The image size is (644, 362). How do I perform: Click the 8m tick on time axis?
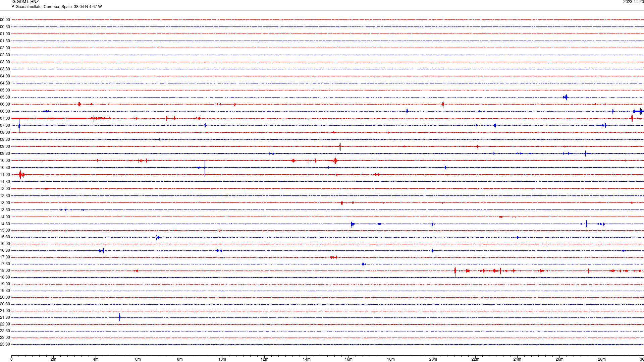click(180, 359)
